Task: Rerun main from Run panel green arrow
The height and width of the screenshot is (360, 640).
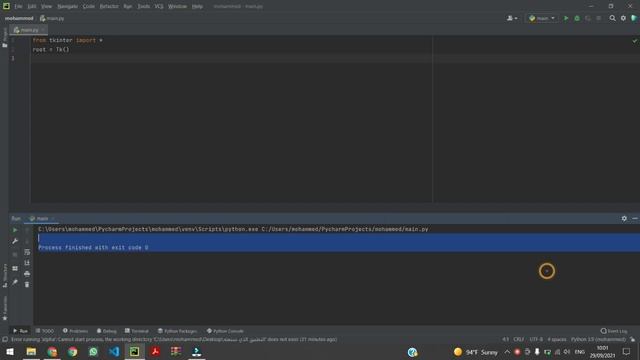Action: [15, 230]
